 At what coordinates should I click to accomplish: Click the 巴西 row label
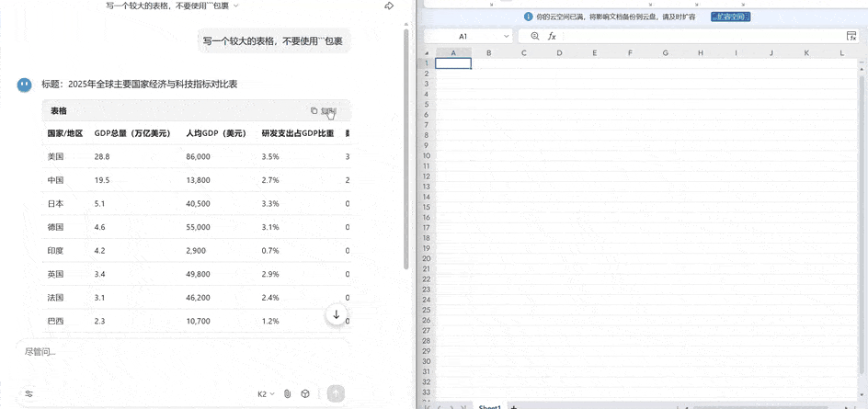56,321
